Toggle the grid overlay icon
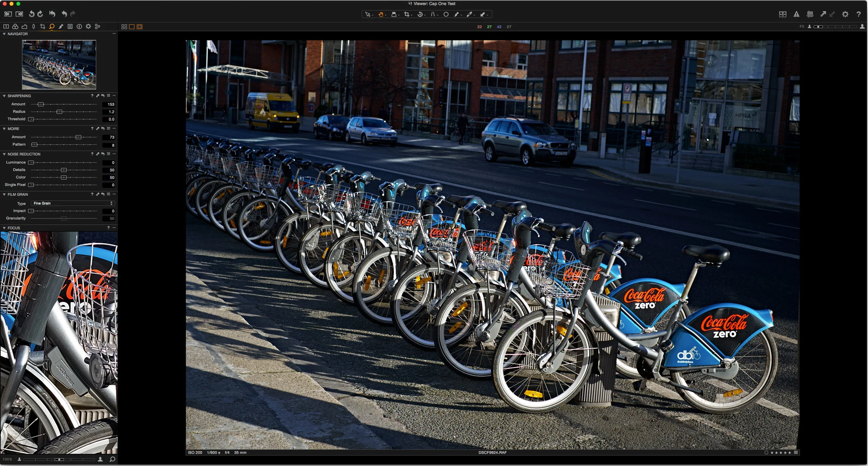The width and height of the screenshot is (868, 466). click(x=810, y=14)
